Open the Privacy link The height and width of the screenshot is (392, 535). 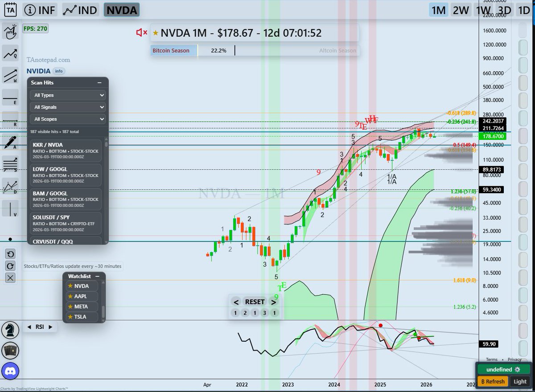point(514,359)
